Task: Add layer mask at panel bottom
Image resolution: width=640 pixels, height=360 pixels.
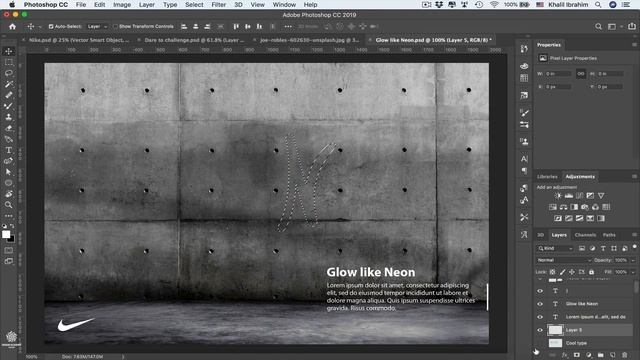Action: [577, 355]
